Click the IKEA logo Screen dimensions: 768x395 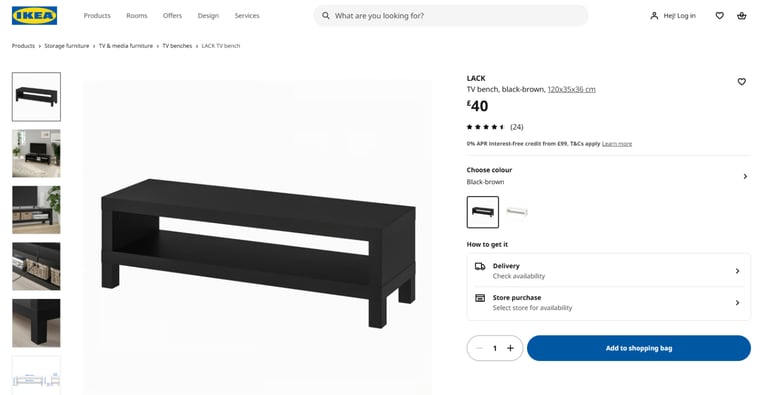34,16
